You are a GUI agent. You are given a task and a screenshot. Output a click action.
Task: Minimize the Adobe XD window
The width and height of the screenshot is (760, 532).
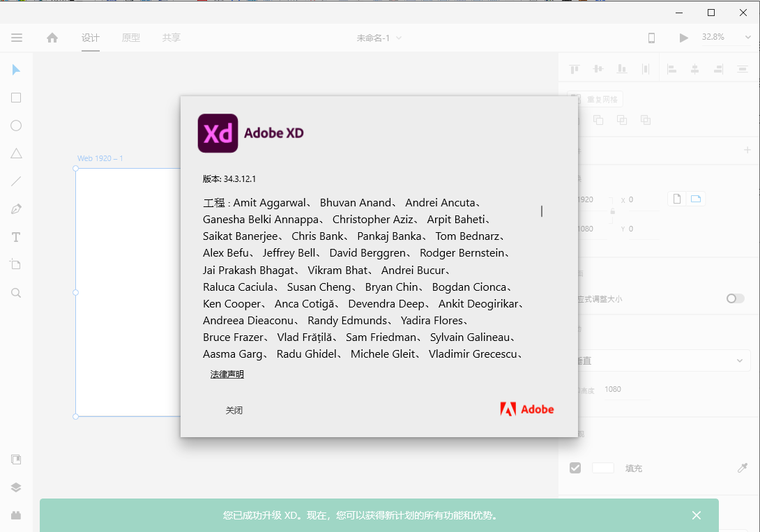coord(679,13)
